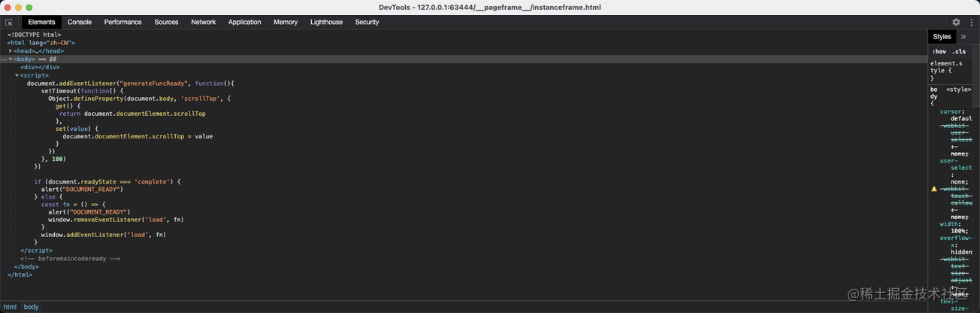The height and width of the screenshot is (313, 980).
Task: Click the window.removeEventListener('load', fn) line
Action: pos(116,220)
